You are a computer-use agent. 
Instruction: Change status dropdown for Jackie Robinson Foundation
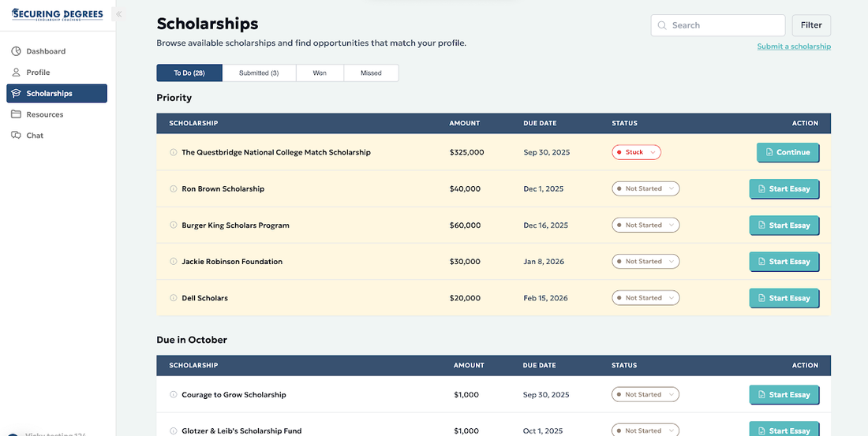pyautogui.click(x=645, y=262)
